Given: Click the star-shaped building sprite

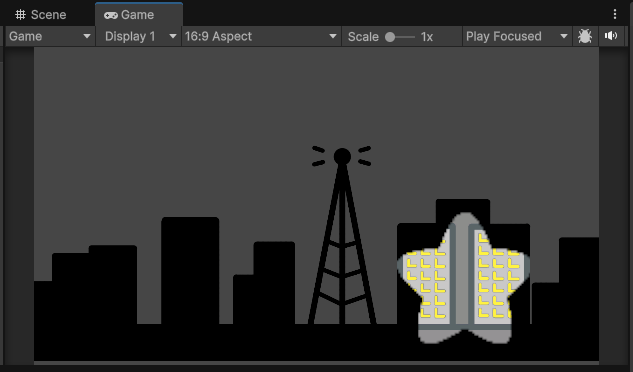Looking at the screenshot, I should 463,278.
